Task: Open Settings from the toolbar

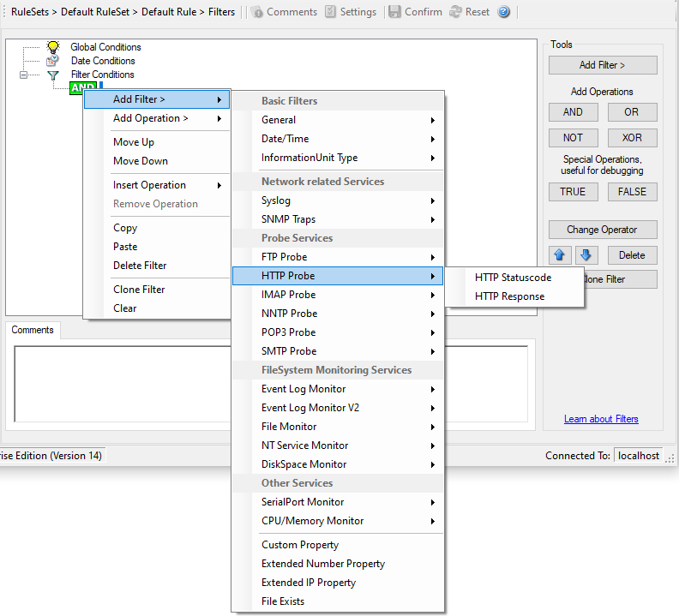Action: pos(331,12)
